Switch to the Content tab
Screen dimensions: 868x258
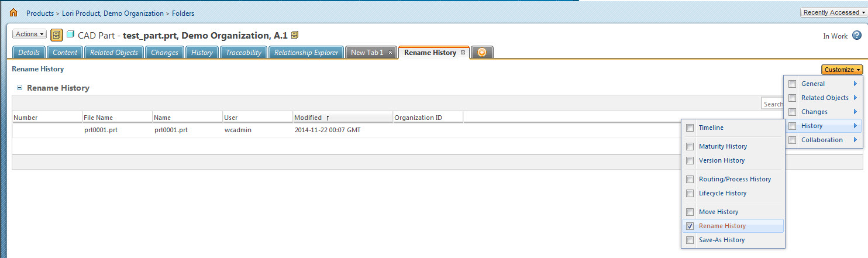point(65,53)
